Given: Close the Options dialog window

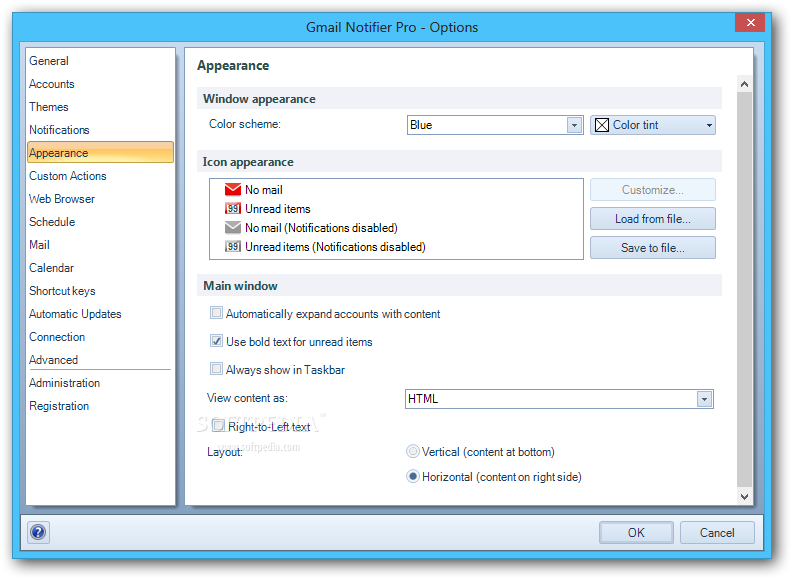Looking at the screenshot, I should tap(751, 23).
